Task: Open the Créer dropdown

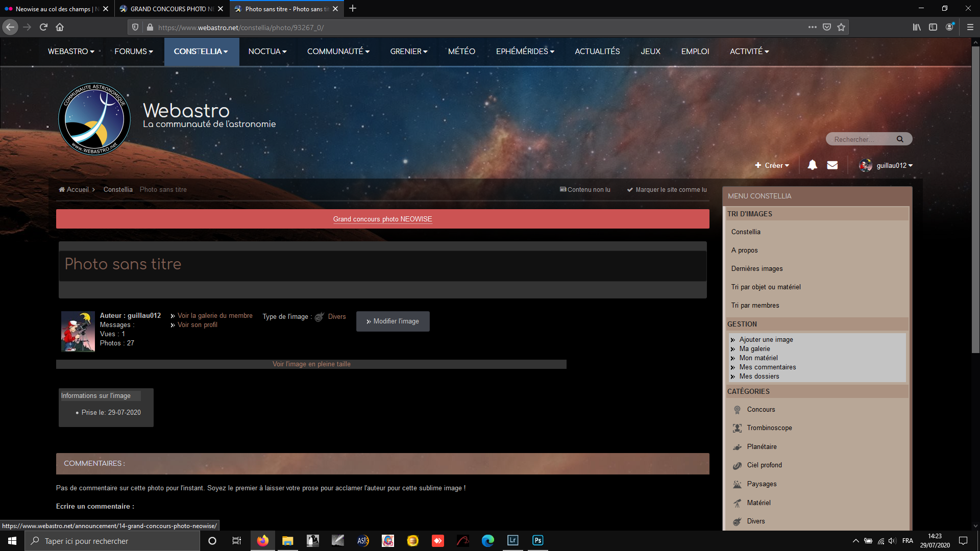Action: [x=772, y=165]
